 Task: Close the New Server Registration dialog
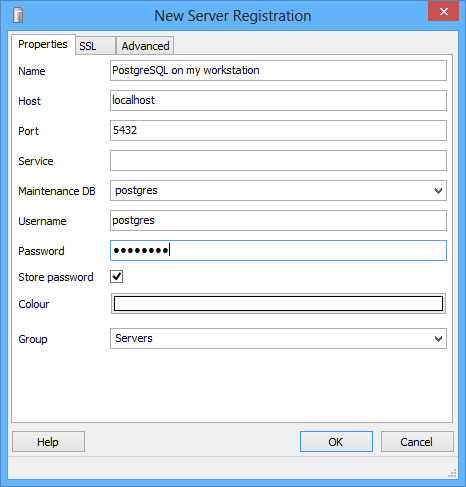444,12
